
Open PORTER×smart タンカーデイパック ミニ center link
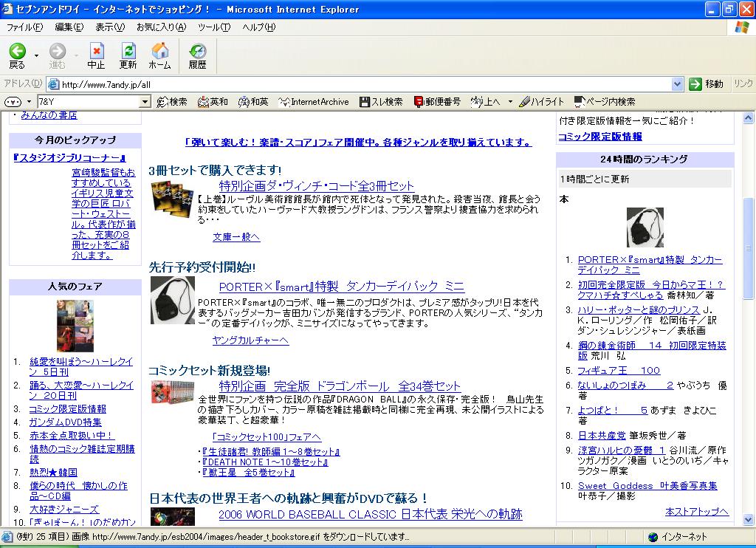[x=341, y=287]
